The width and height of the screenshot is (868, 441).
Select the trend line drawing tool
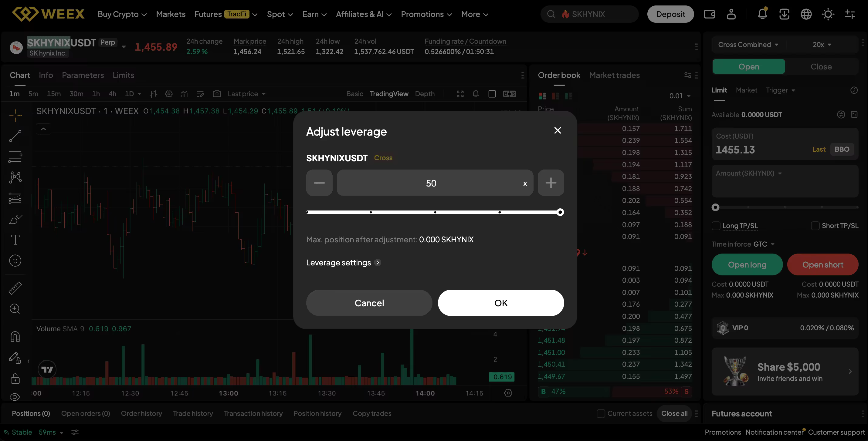tap(15, 136)
